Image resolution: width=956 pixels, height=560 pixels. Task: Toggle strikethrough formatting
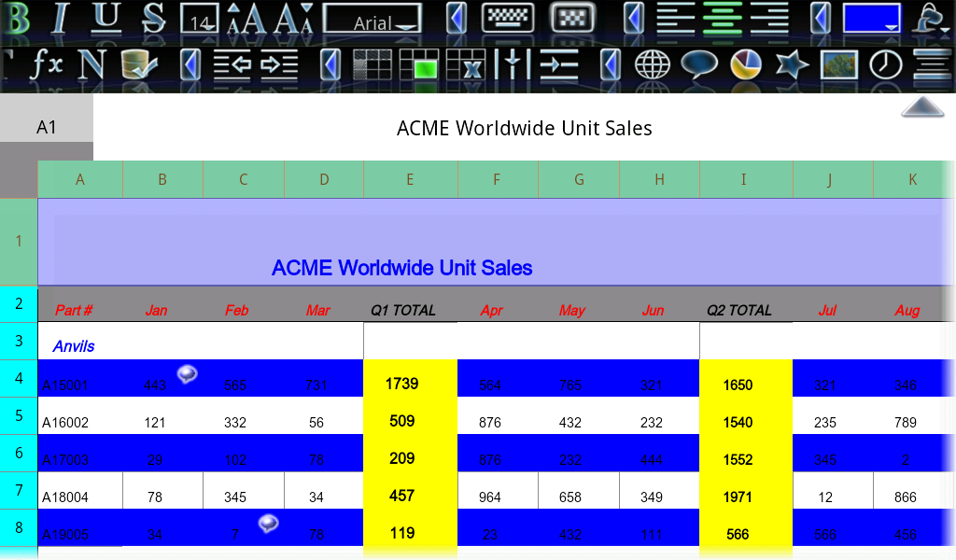154,19
